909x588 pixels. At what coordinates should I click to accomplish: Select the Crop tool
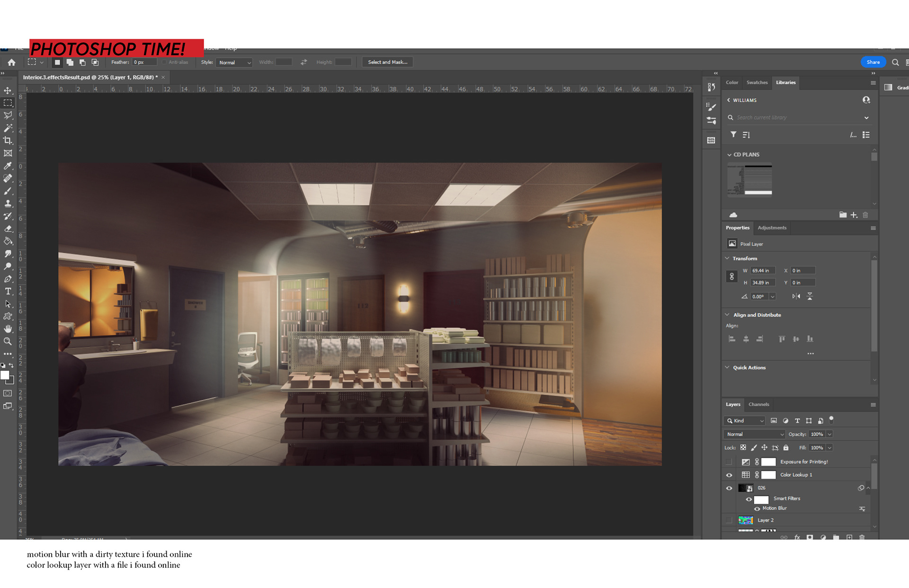point(8,141)
